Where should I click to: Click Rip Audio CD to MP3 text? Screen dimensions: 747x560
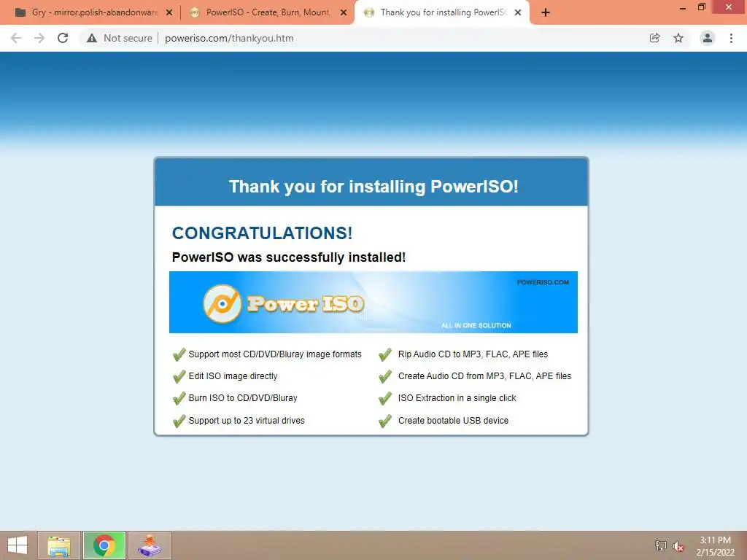(473, 354)
